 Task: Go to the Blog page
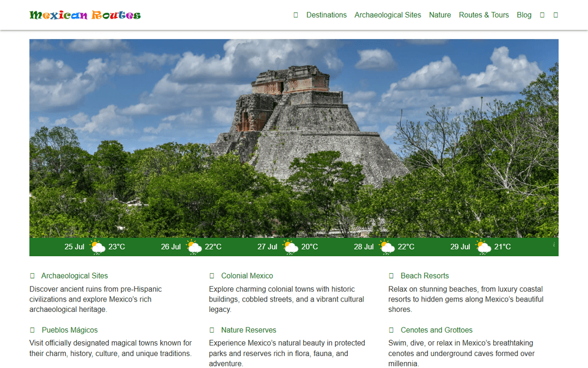pyautogui.click(x=524, y=15)
